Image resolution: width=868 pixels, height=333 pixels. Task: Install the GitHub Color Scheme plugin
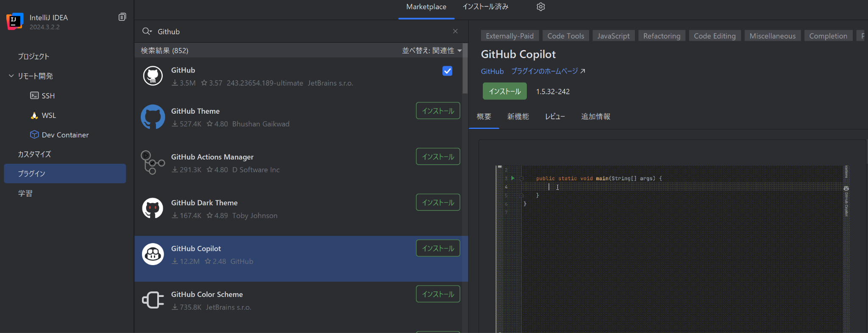tap(438, 294)
